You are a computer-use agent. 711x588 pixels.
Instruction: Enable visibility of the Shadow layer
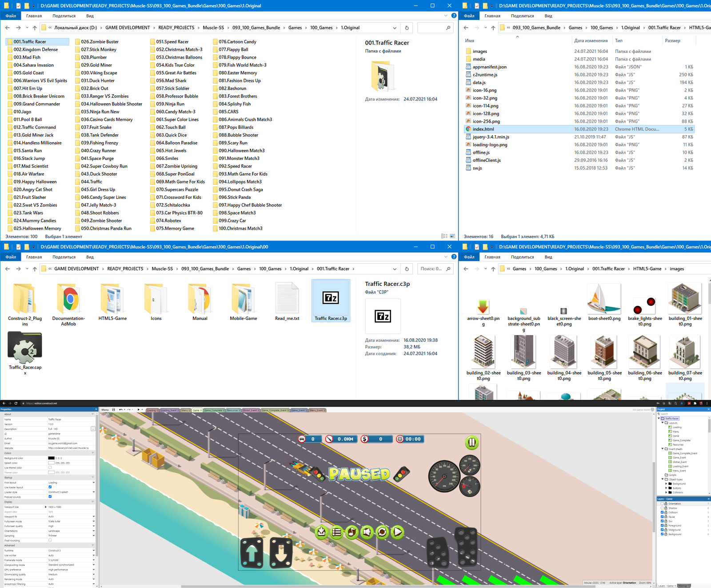(662, 508)
